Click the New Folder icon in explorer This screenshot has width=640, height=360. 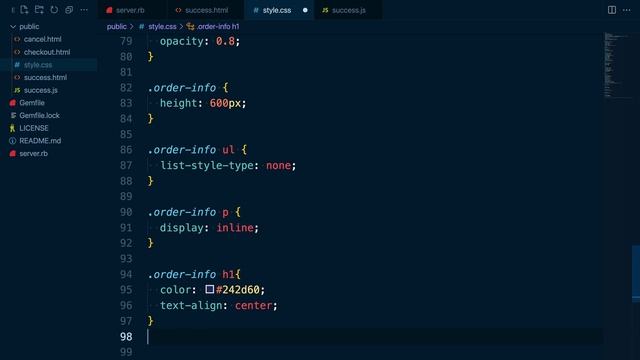coord(39,10)
